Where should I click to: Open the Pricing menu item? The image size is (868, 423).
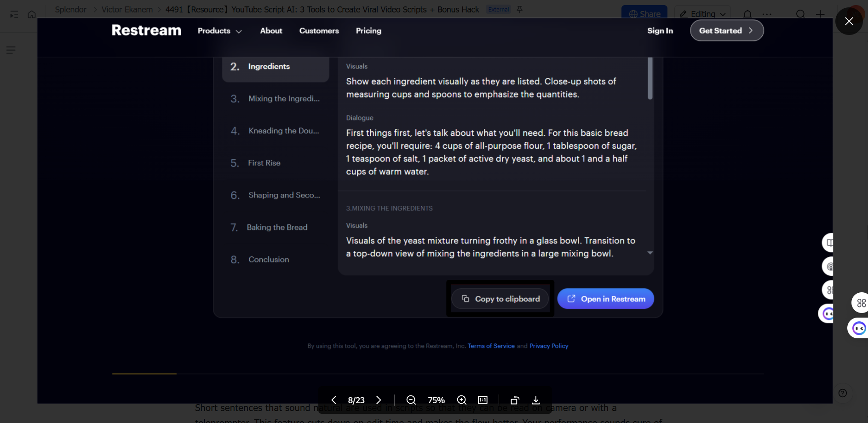tap(368, 31)
